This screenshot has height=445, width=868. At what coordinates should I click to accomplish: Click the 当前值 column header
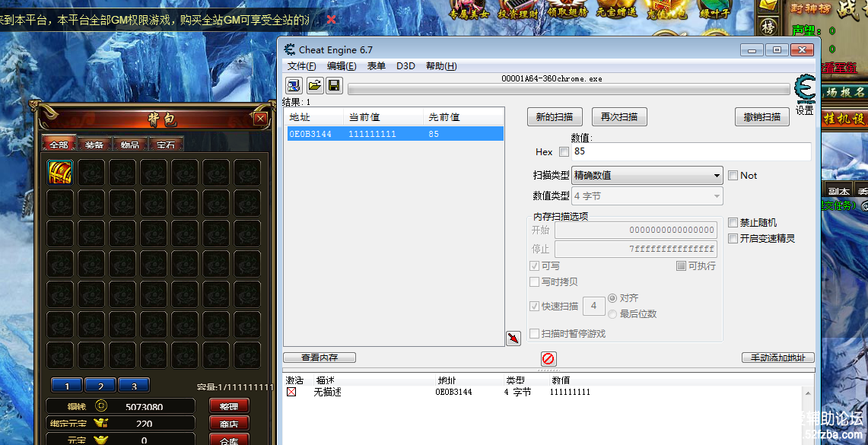383,117
